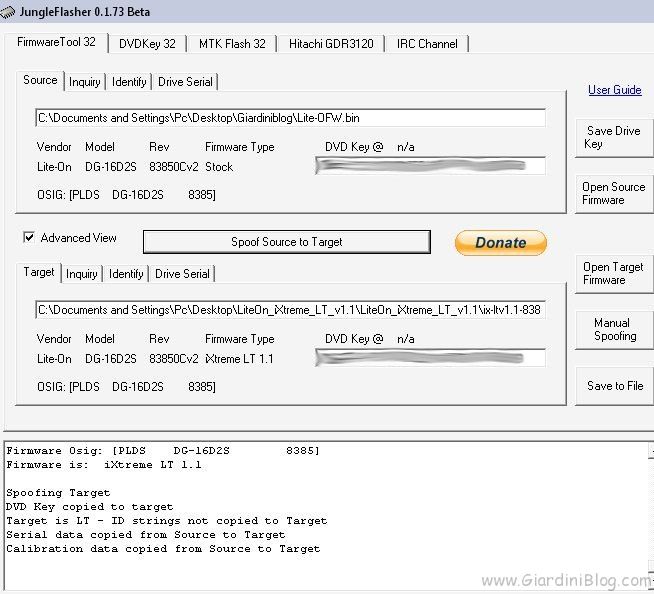Open Inquiry tab in Source panel

pyautogui.click(x=85, y=82)
